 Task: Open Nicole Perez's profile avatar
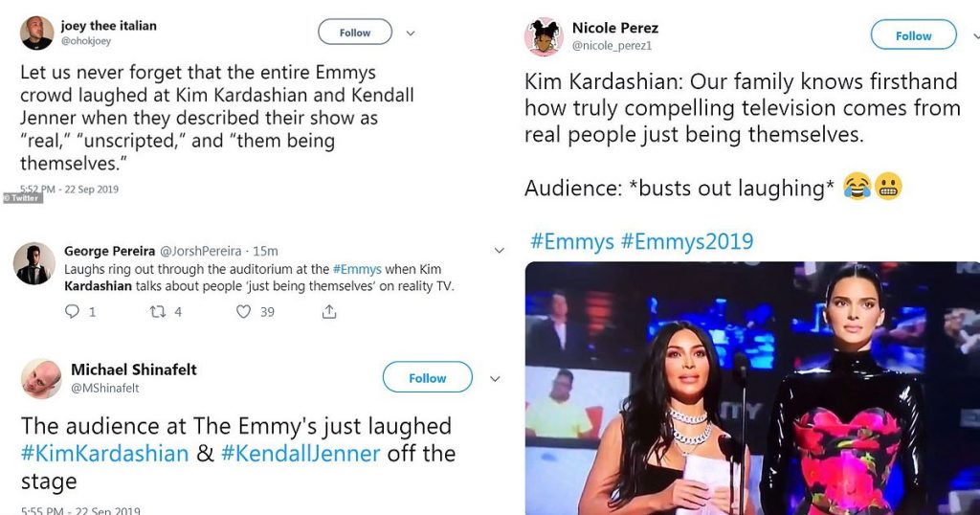coord(544,36)
